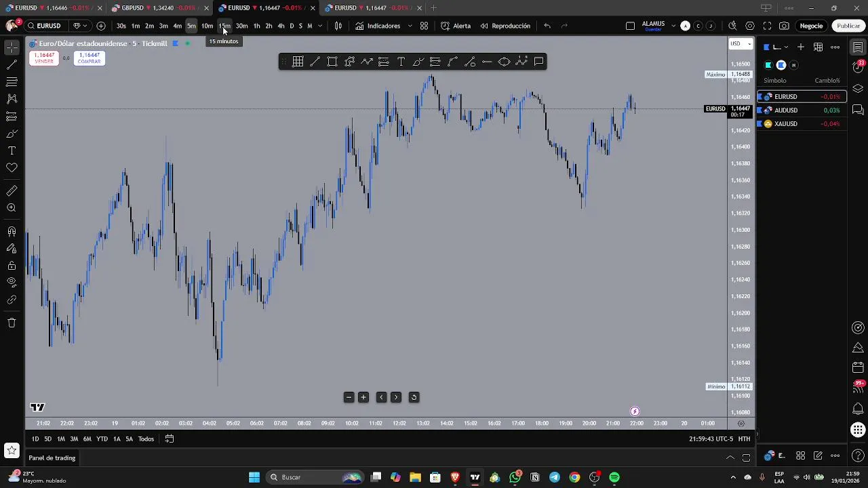Viewport: 868px width, 488px height.
Task: Click the VENDER sell price button
Action: 44,58
